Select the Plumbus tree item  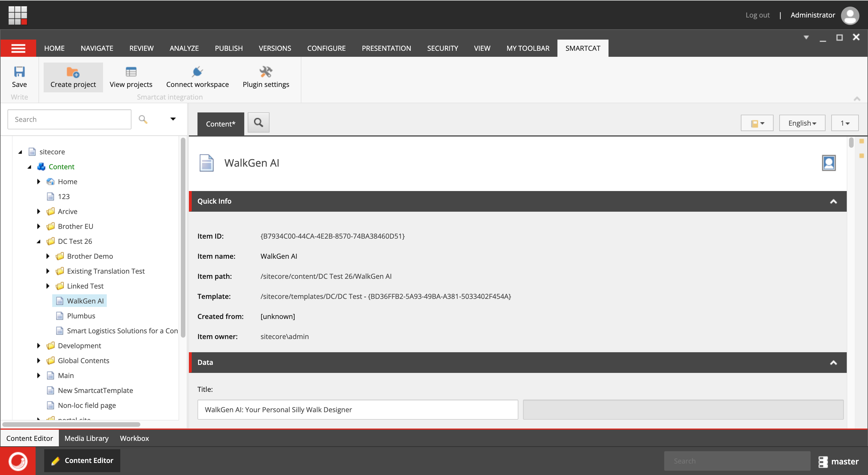(81, 316)
